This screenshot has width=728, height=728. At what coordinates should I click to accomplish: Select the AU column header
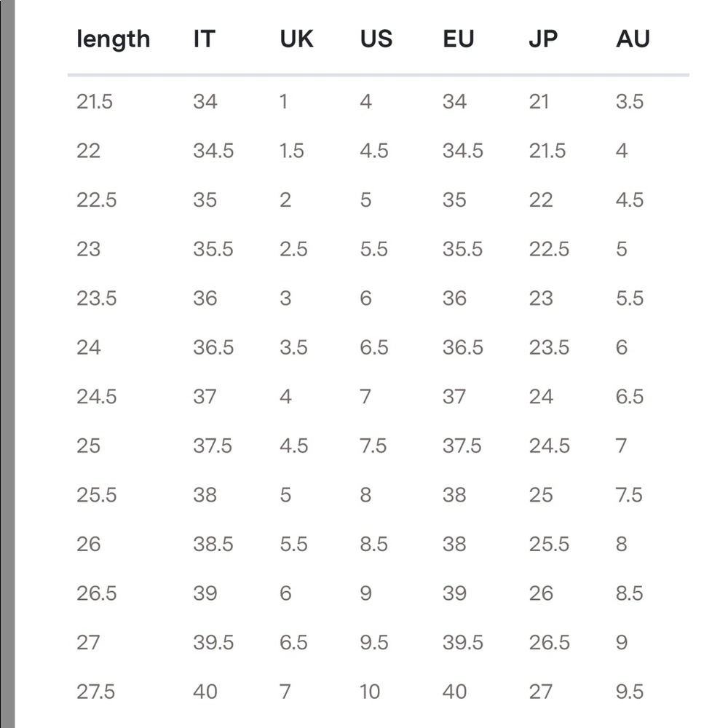633,39
